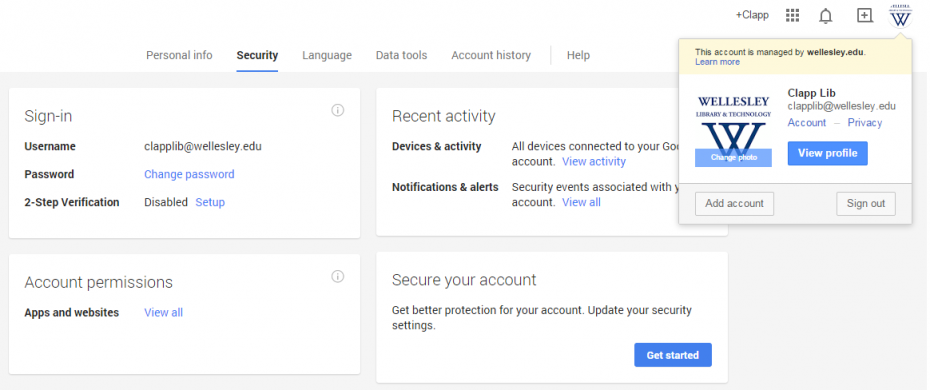Click Change photo on profile picture
Viewport: 930px width, 390px height.
pyautogui.click(x=734, y=158)
